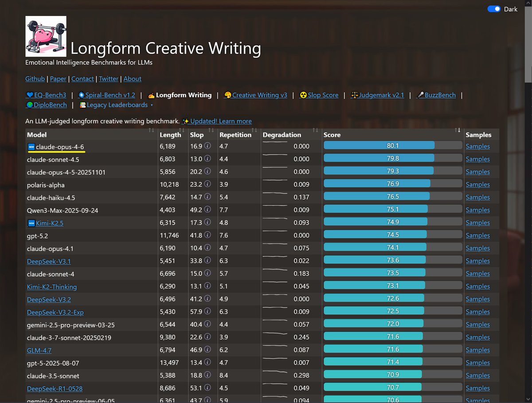The image size is (532, 403).
Task: Click the slop info icon for claude-opus-4.1
Action: [x=207, y=248]
